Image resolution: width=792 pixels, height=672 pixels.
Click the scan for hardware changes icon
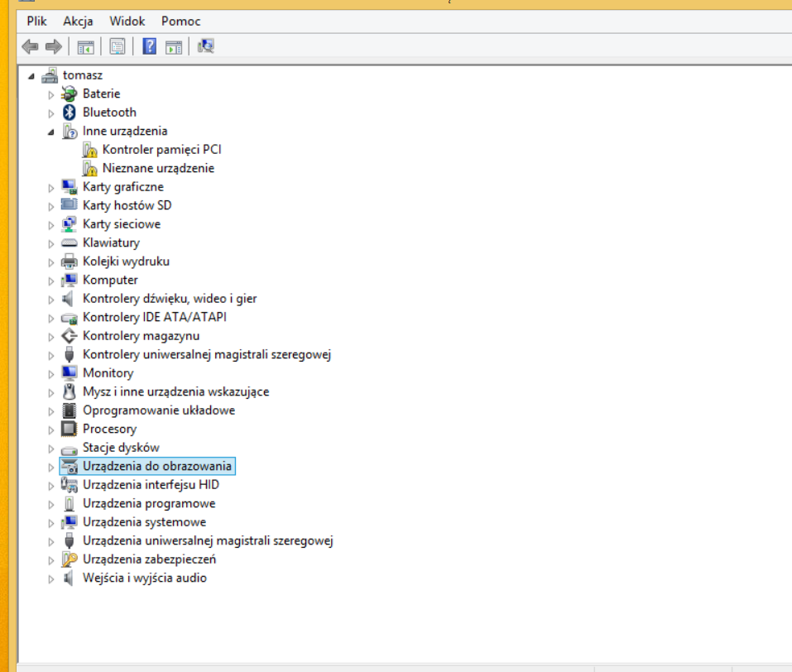click(206, 46)
